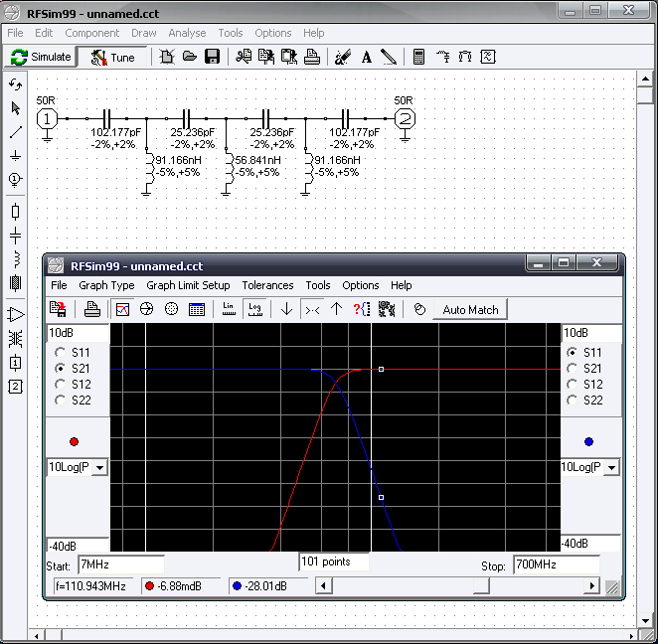
Task: Select the wire line tool in sidebar
Action: pos(16,132)
